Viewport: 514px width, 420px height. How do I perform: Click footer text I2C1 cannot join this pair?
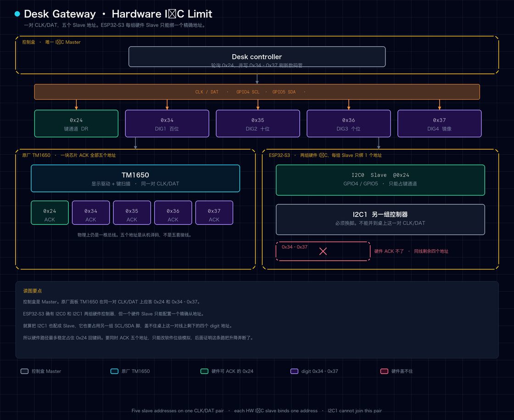(355, 410)
